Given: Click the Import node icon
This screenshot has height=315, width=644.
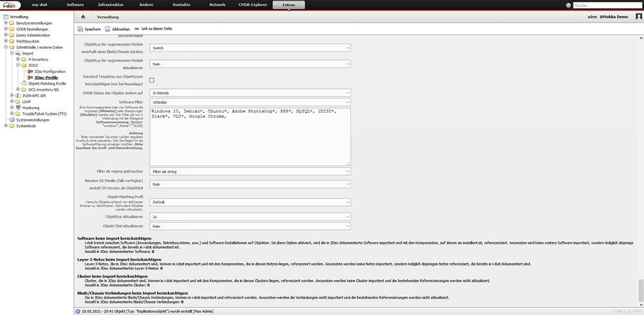Looking at the screenshot, I should [18, 53].
